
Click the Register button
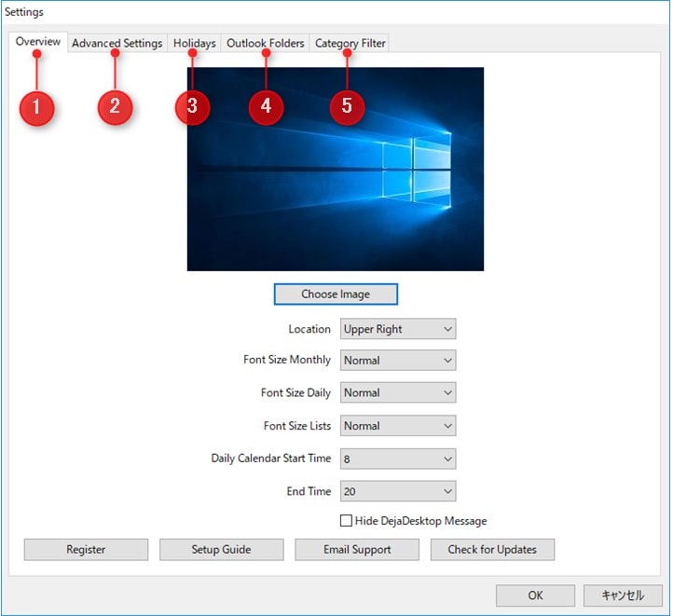click(86, 550)
